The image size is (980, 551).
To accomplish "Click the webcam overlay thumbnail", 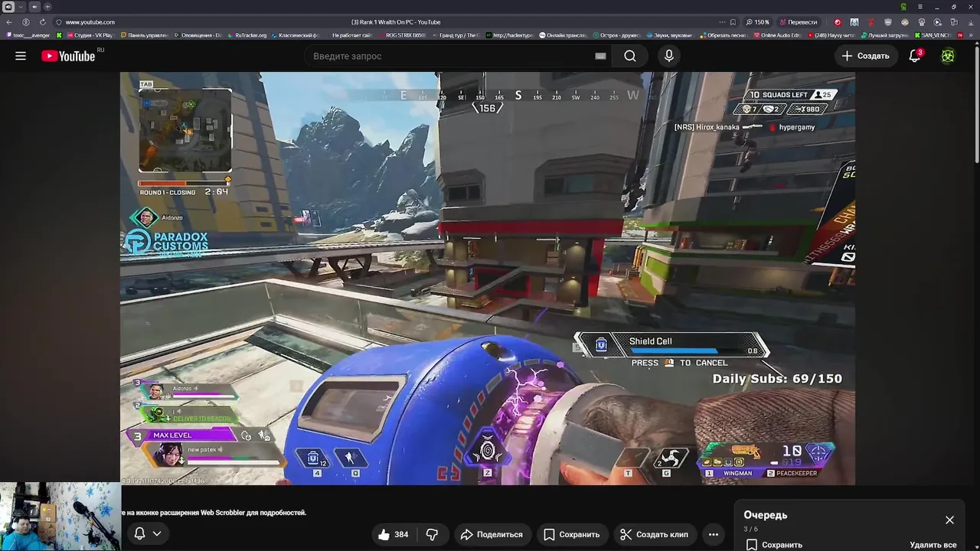I will coord(60,516).
